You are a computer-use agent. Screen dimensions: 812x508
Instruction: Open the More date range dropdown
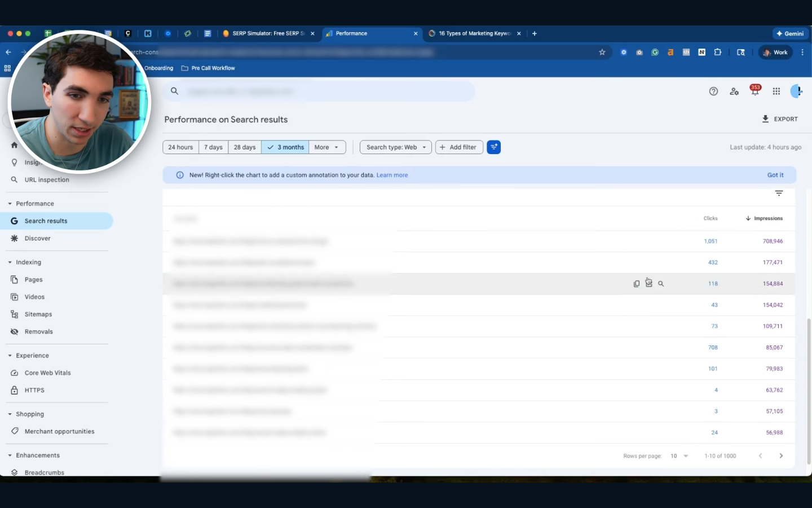[327, 147]
